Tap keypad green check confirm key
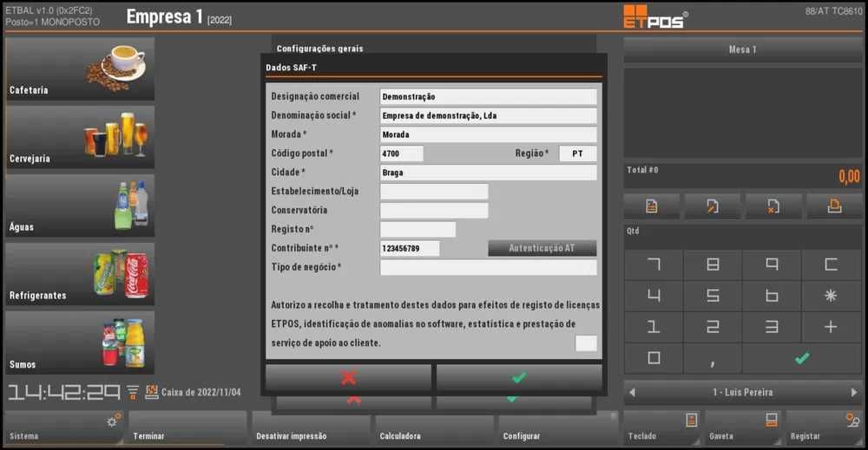Screen dimensions: 868x450 click(x=802, y=358)
